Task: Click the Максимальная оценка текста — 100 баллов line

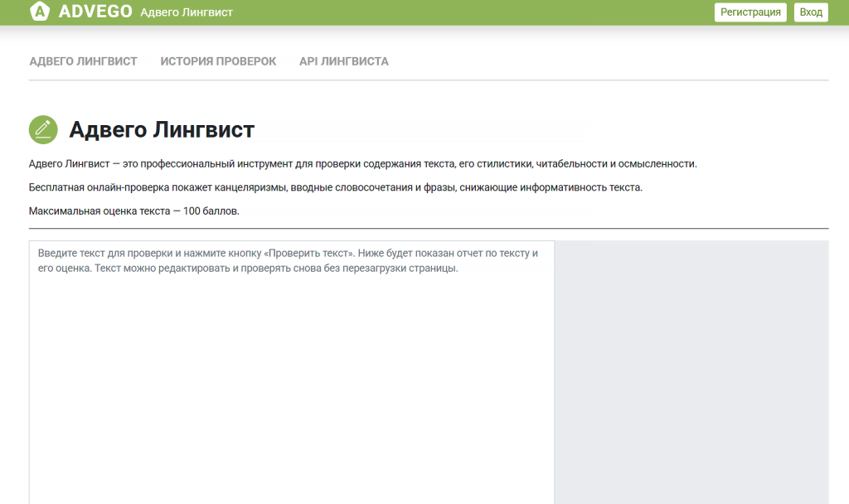Action: (x=133, y=211)
